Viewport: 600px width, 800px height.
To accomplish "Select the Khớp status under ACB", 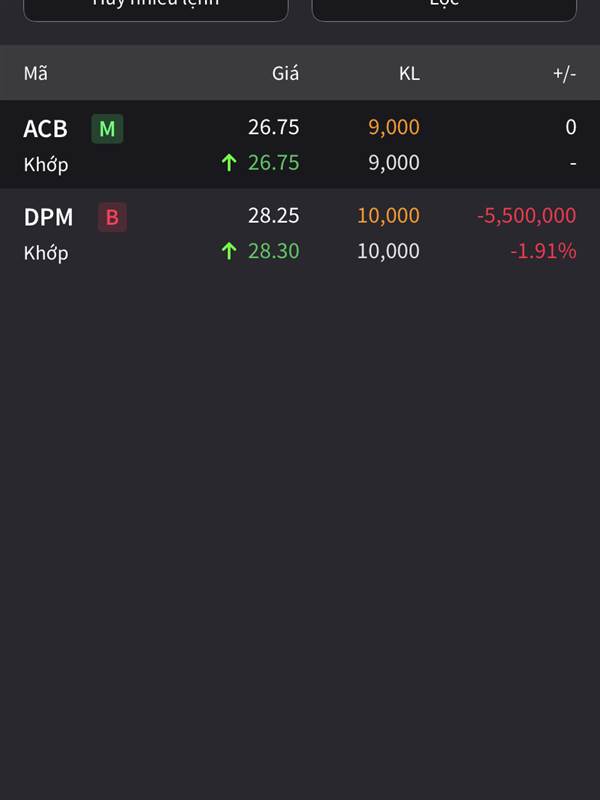I will click(x=46, y=165).
